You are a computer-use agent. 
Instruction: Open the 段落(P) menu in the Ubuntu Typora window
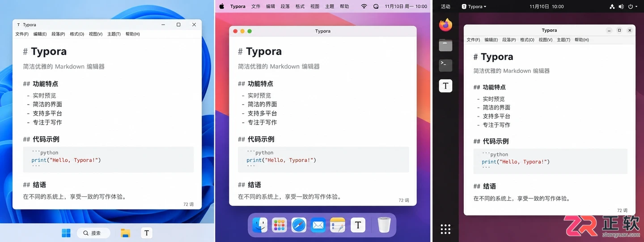coord(509,40)
